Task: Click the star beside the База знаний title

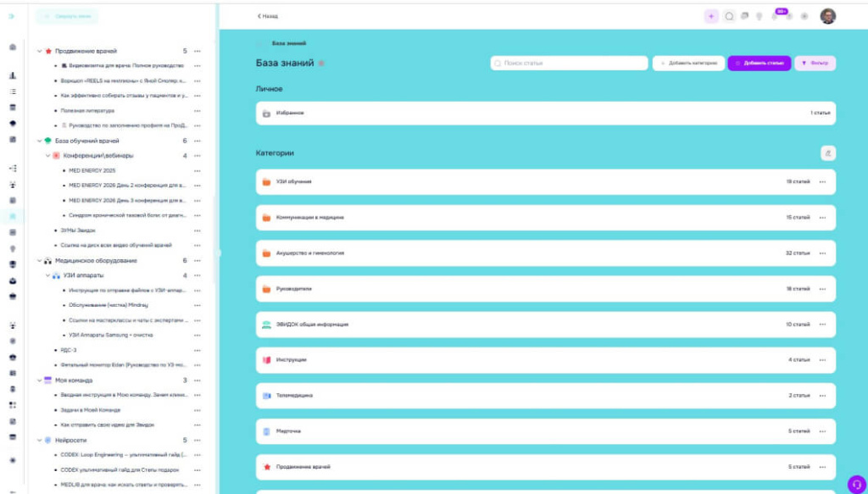Action: click(321, 64)
